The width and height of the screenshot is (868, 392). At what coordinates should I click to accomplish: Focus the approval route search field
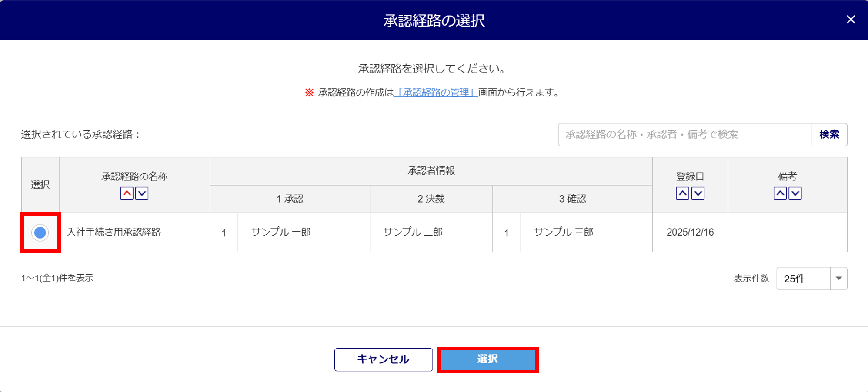click(685, 135)
